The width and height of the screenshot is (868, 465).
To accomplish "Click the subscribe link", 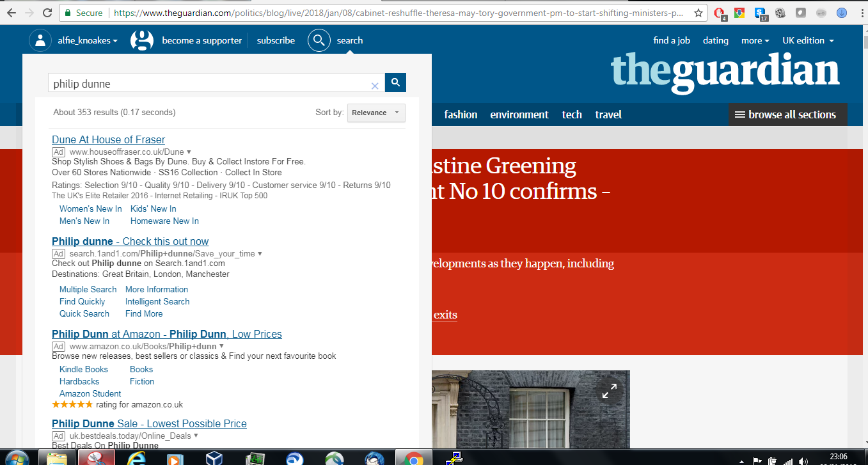I will (x=276, y=40).
